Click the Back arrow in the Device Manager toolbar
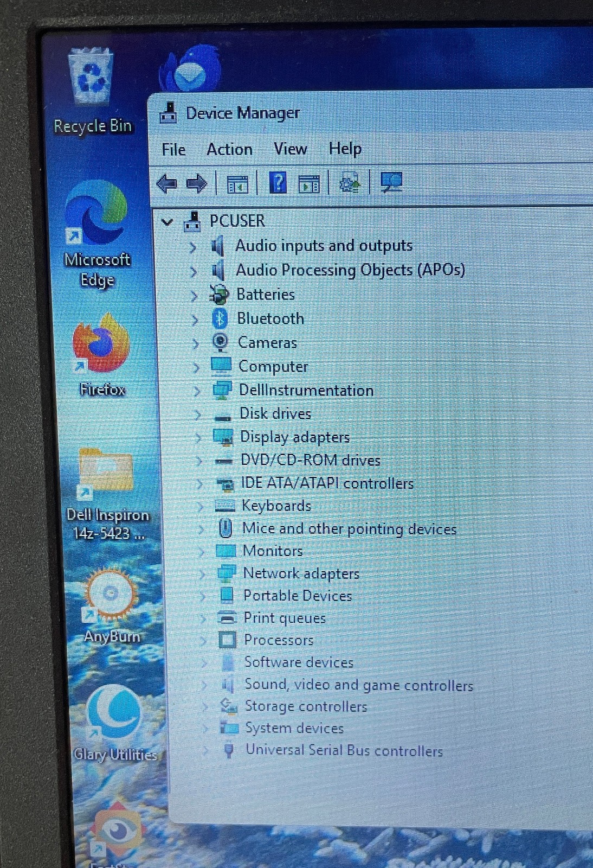 166,184
